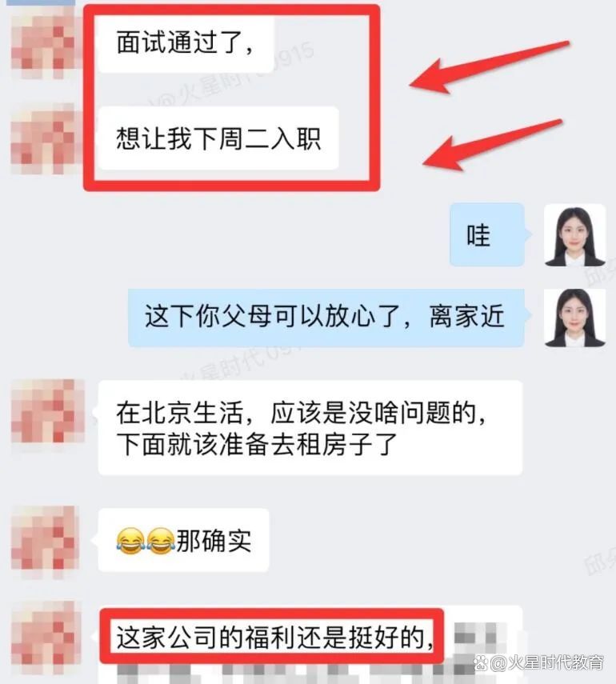
Task: Select the '想让我下周二入职' message bubble
Action: tap(218, 138)
